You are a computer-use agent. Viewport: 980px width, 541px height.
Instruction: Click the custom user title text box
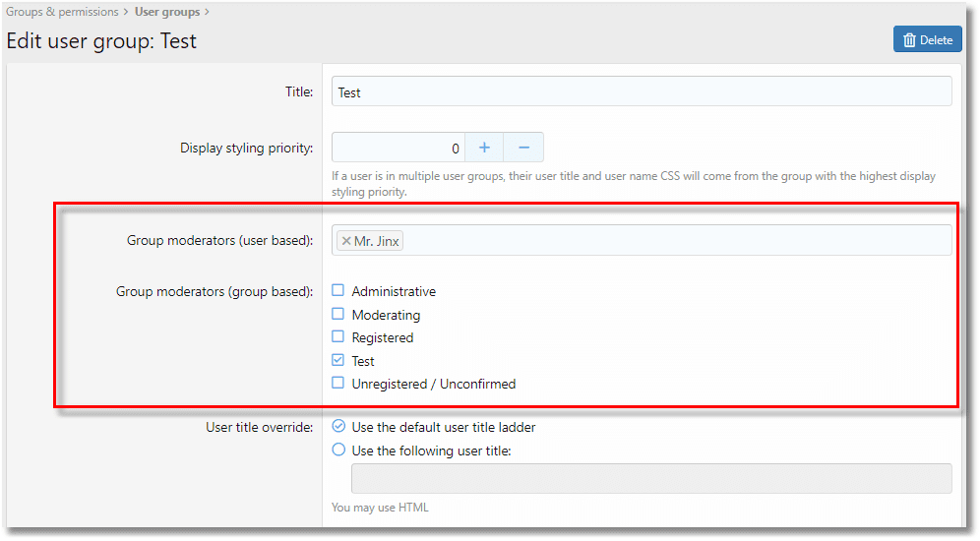(x=650, y=478)
